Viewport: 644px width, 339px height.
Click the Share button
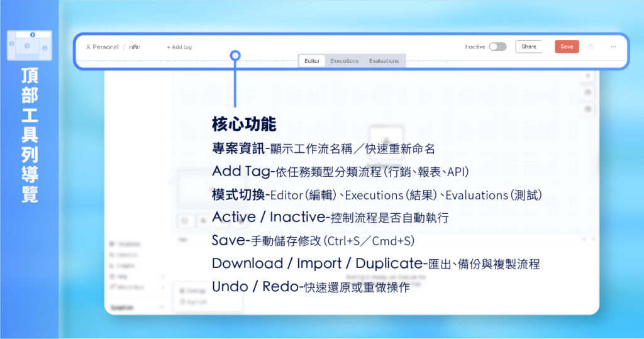click(528, 47)
